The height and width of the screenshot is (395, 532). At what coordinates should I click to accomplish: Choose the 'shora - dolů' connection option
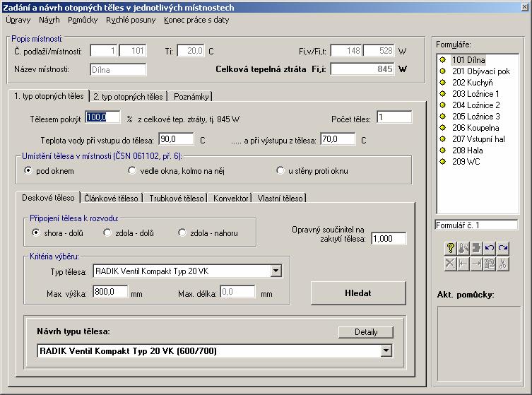pos(35,232)
